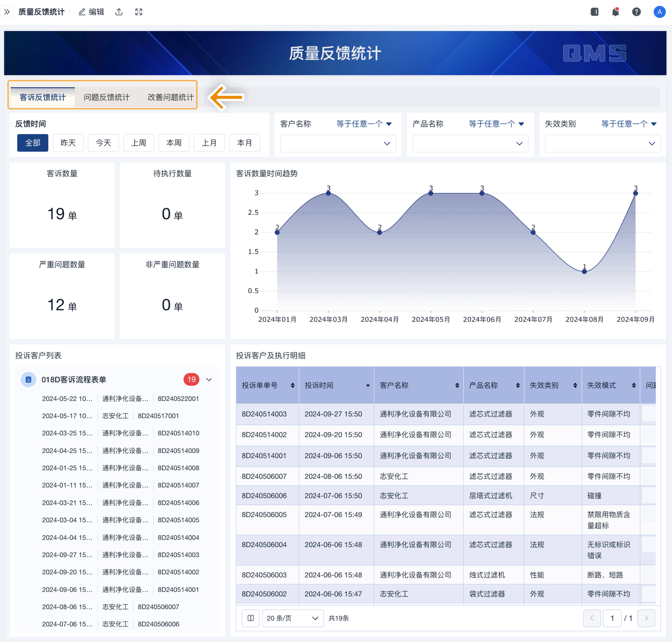Select 昨天 time filter
Screen dimensions: 672x642
pos(68,143)
